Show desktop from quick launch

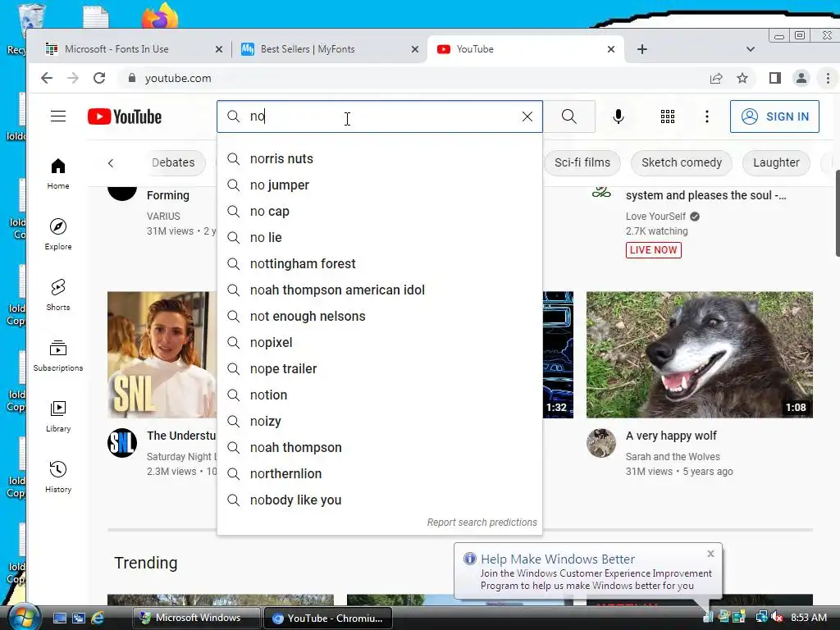[59, 618]
